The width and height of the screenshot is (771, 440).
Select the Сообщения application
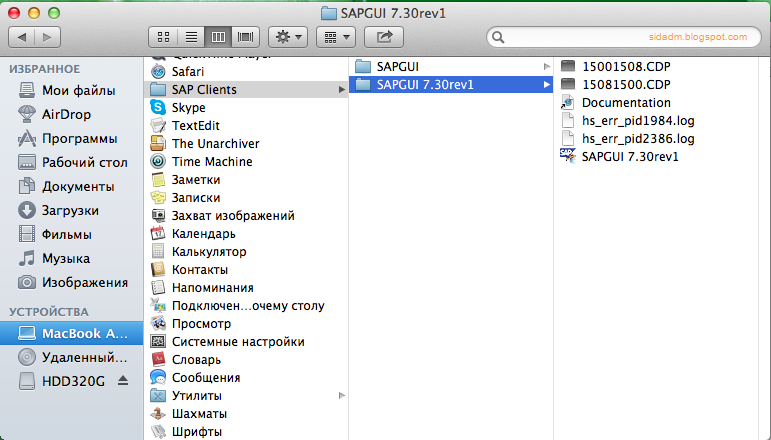tap(246, 378)
